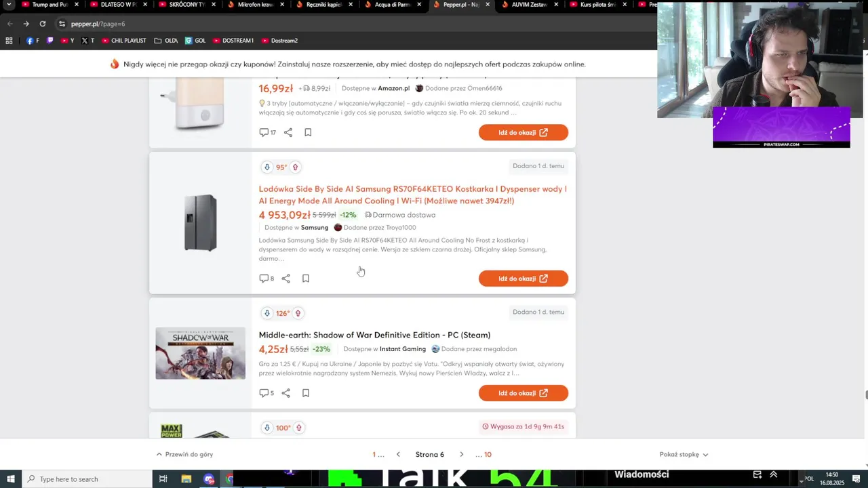Screen dimensions: 868x488
Task: Switch to the Mikrofon kraw tab
Action: tap(256, 5)
